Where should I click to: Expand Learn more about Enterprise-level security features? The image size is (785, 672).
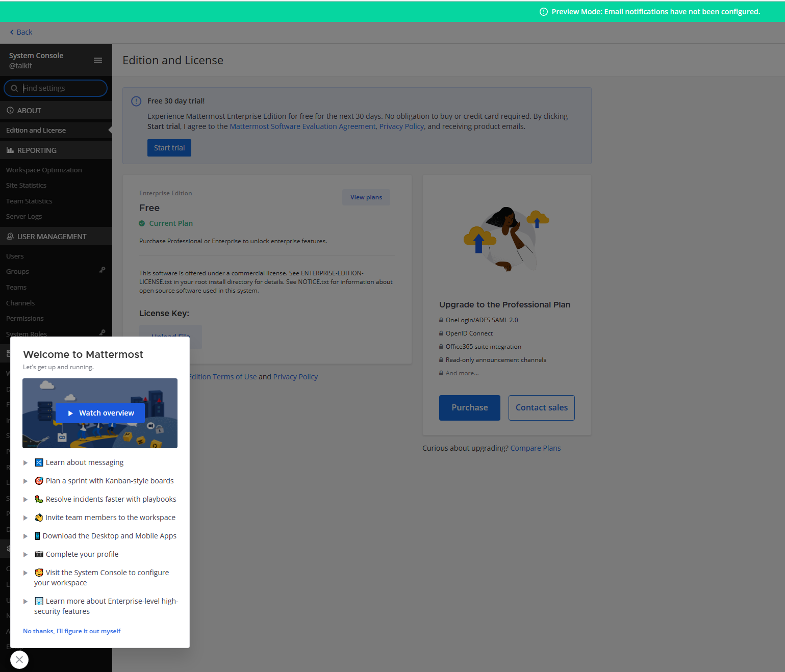click(x=26, y=601)
